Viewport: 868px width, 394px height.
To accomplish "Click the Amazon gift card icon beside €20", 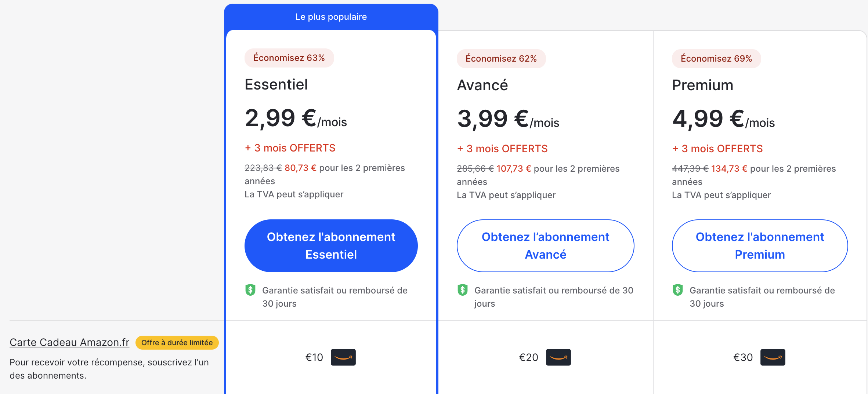I will click(x=558, y=357).
